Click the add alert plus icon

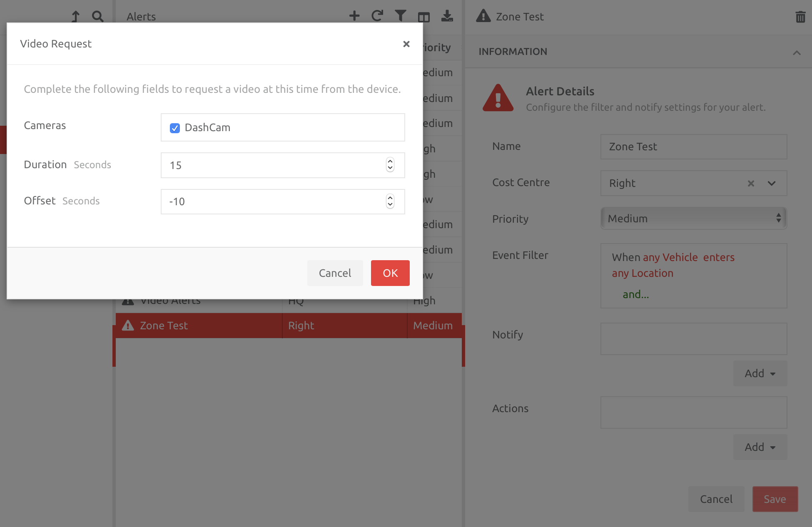pos(354,16)
